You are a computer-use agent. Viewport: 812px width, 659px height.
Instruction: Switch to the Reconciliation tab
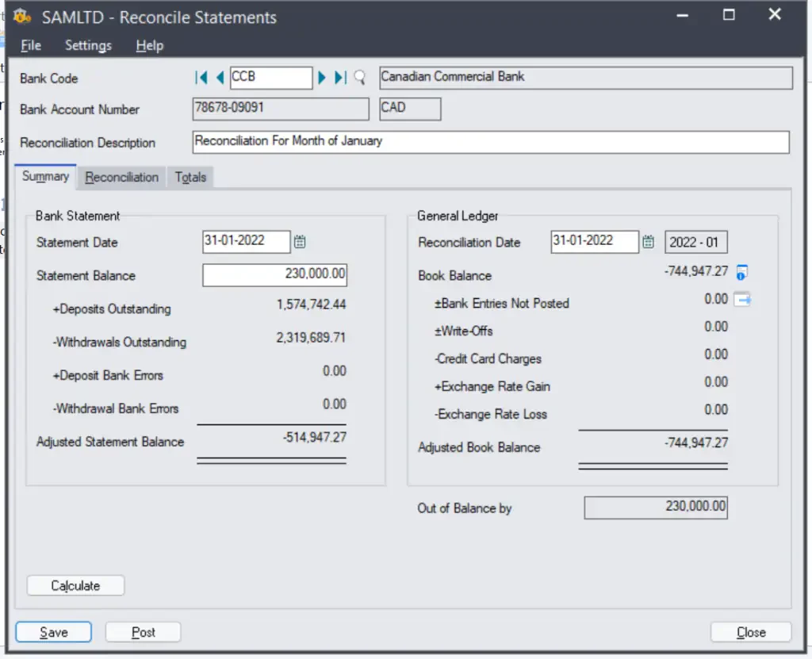(x=121, y=177)
